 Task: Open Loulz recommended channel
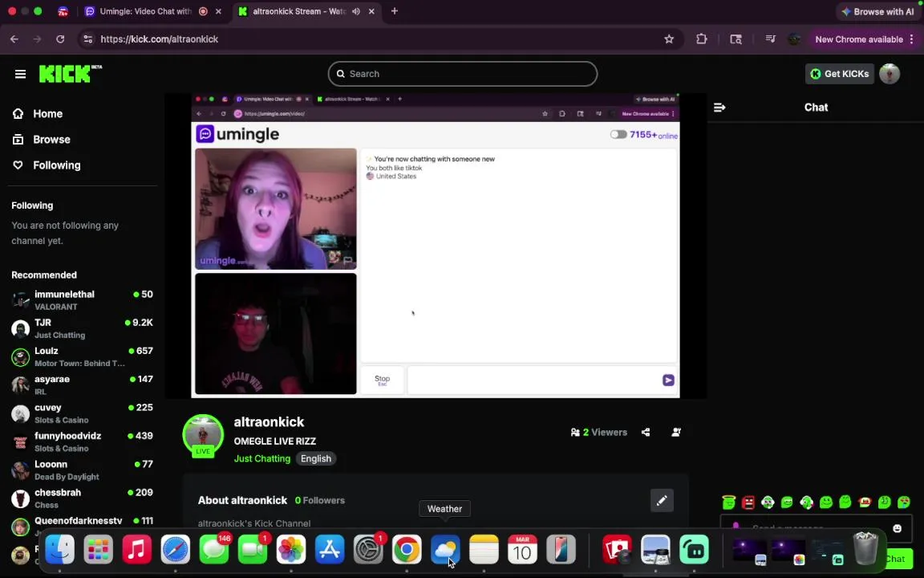coord(82,356)
